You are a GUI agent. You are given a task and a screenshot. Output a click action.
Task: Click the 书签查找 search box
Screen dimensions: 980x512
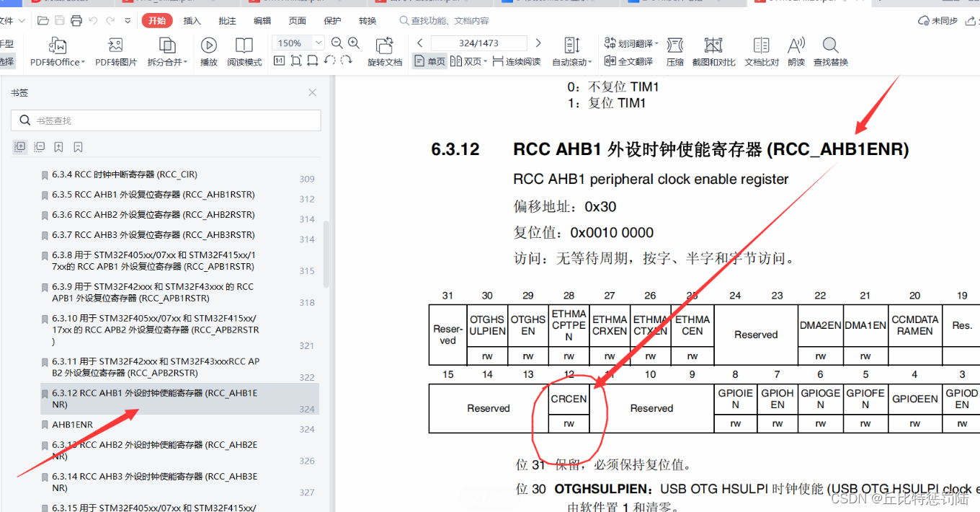(x=166, y=120)
